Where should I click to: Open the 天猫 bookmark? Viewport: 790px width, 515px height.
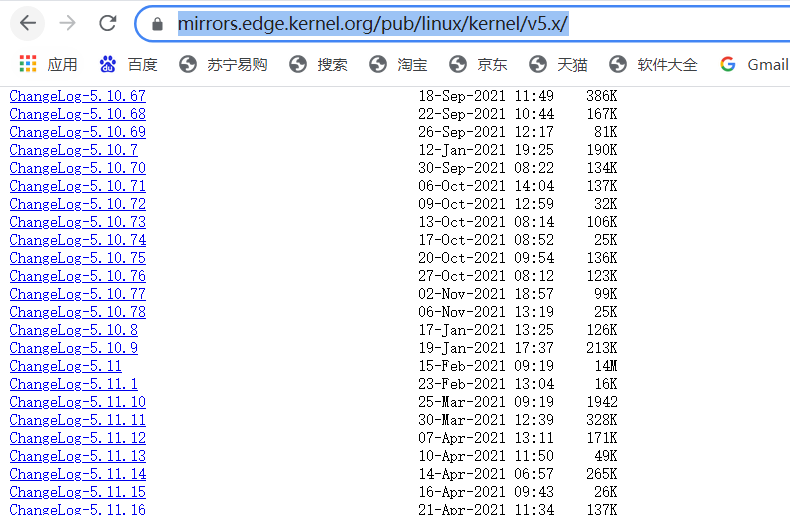(558, 65)
